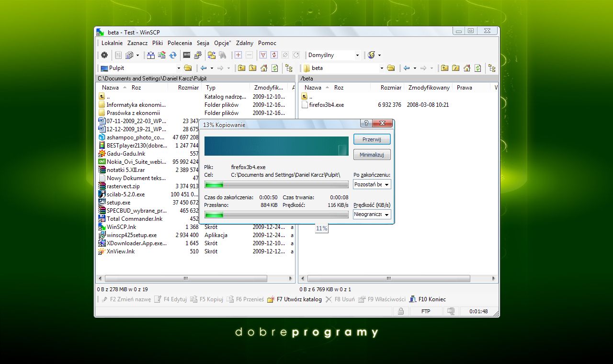Select scilab-5.2.0.exe in local panel
This screenshot has height=364, width=613.
pos(125,194)
